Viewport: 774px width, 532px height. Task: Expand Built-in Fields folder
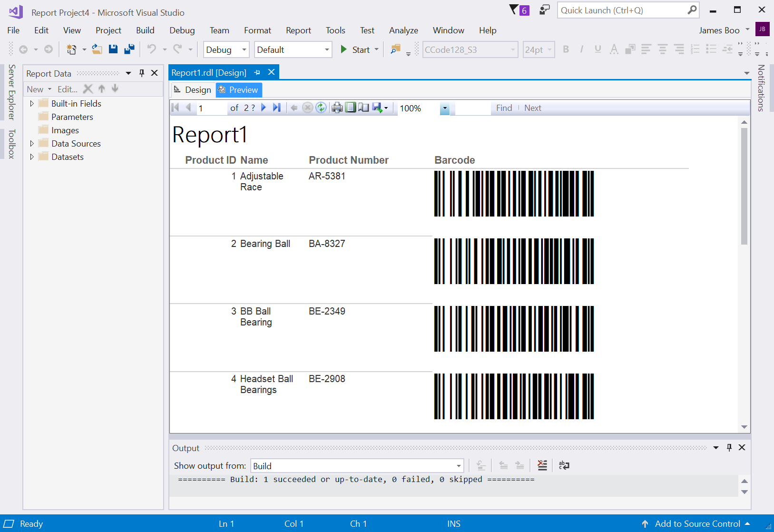click(32, 104)
